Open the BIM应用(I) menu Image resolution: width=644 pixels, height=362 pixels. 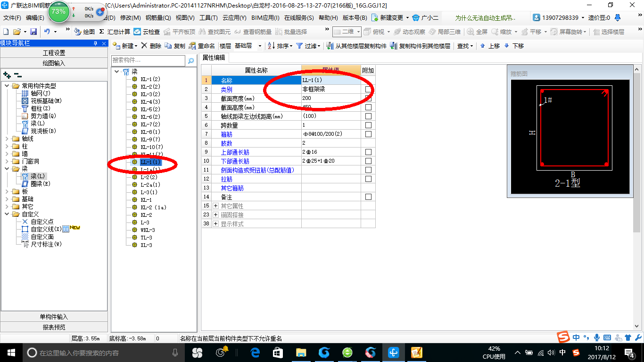click(x=265, y=17)
